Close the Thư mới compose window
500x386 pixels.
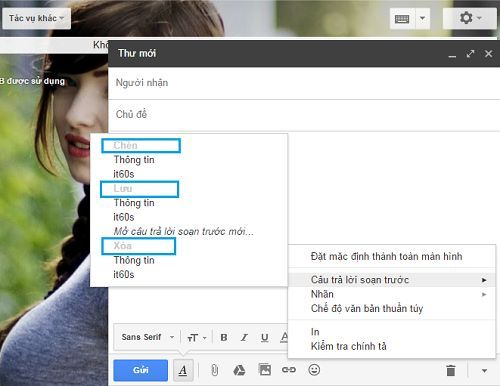click(x=488, y=54)
